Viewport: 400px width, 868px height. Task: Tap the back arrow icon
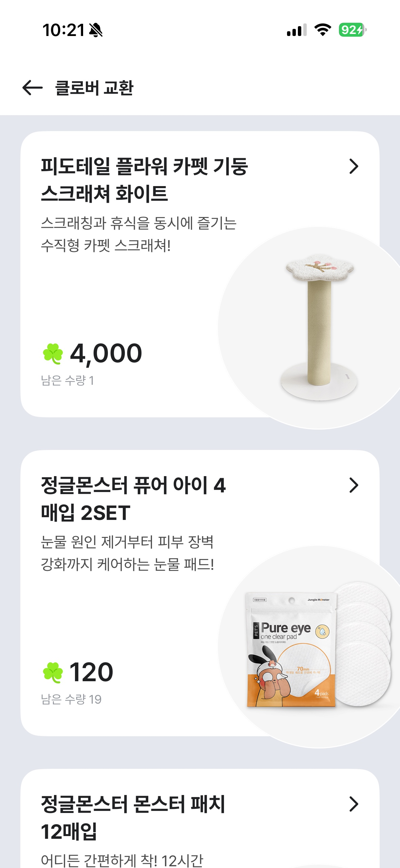pyautogui.click(x=32, y=88)
